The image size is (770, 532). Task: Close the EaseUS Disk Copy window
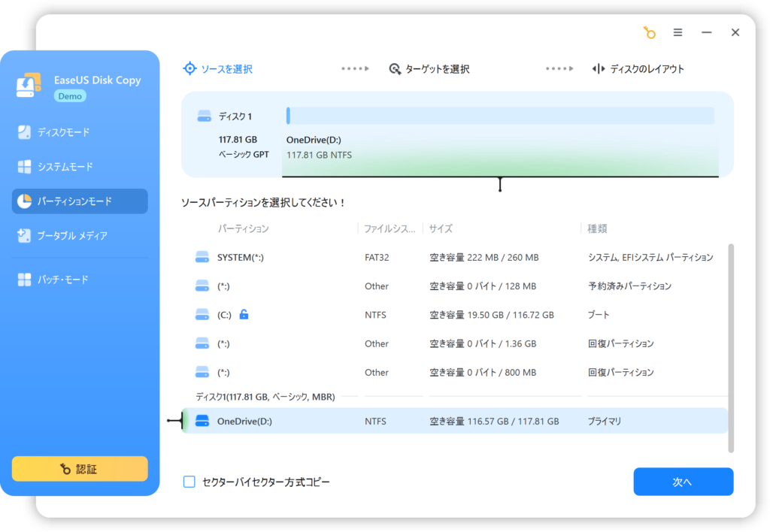coord(735,32)
